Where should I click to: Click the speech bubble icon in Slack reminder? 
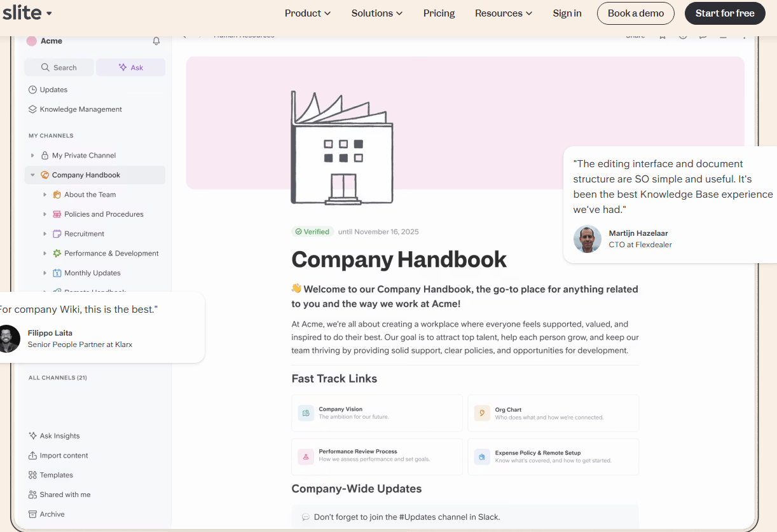[x=306, y=517]
